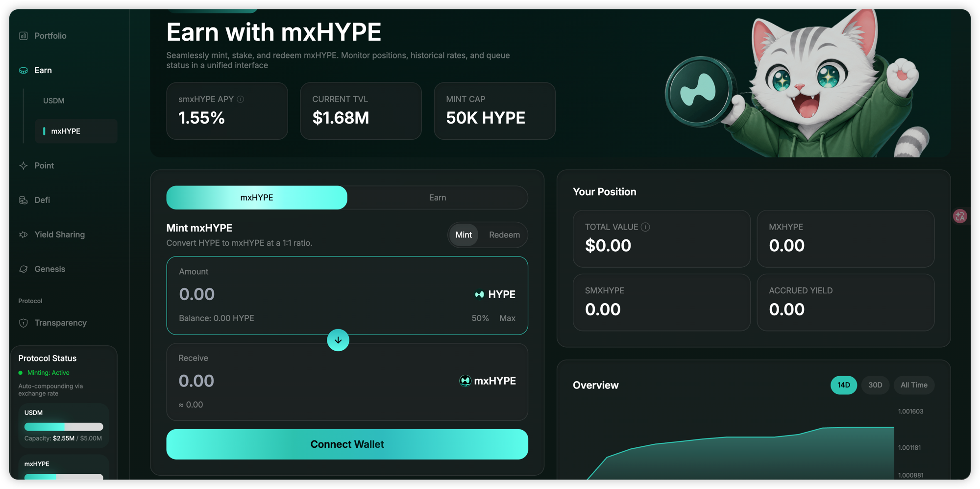Open the Portfolio page
This screenshot has width=980, height=489.
click(50, 36)
